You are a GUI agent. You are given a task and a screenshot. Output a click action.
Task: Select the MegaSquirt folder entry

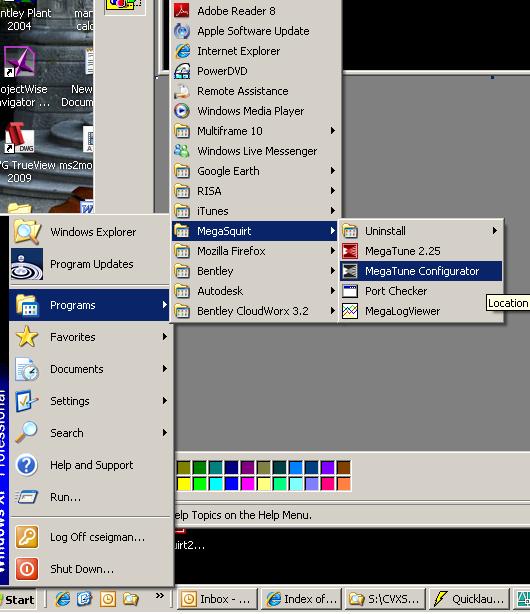[256, 231]
